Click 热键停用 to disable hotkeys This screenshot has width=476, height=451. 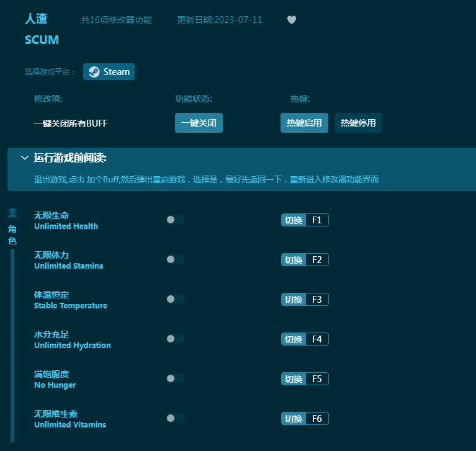click(x=358, y=123)
